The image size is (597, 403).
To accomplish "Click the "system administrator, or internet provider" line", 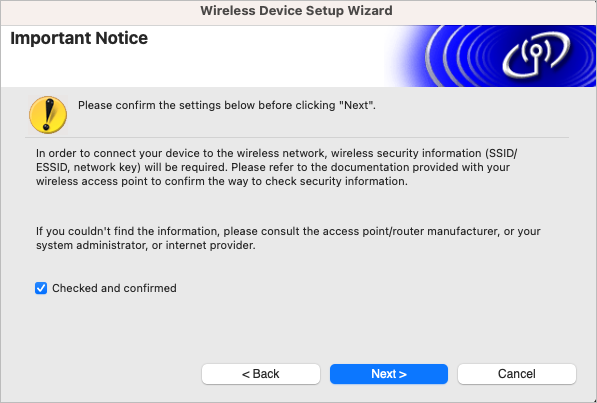I will pos(146,245).
